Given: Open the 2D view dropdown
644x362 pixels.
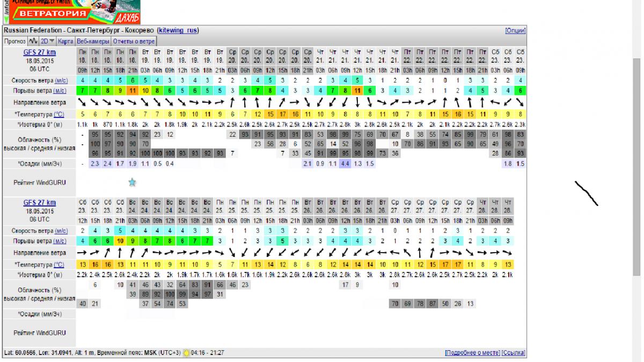Looking at the screenshot, I should [48, 41].
